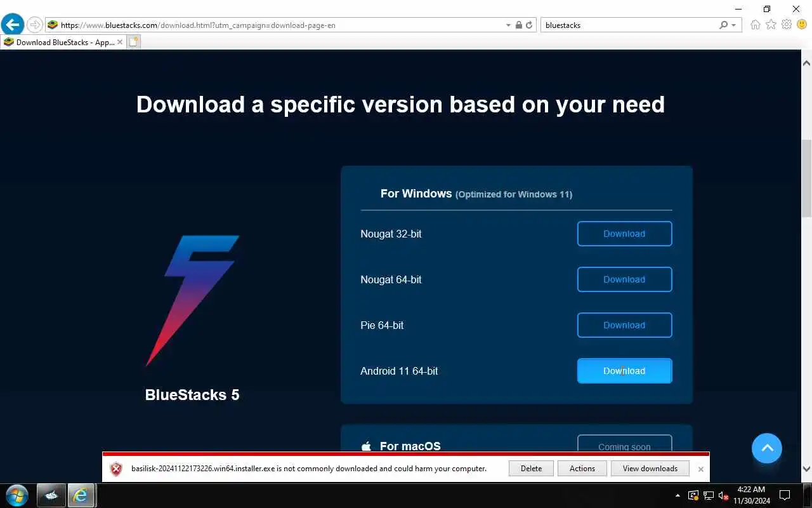
Task: Click the browser Forward arrow button
Action: [34, 25]
